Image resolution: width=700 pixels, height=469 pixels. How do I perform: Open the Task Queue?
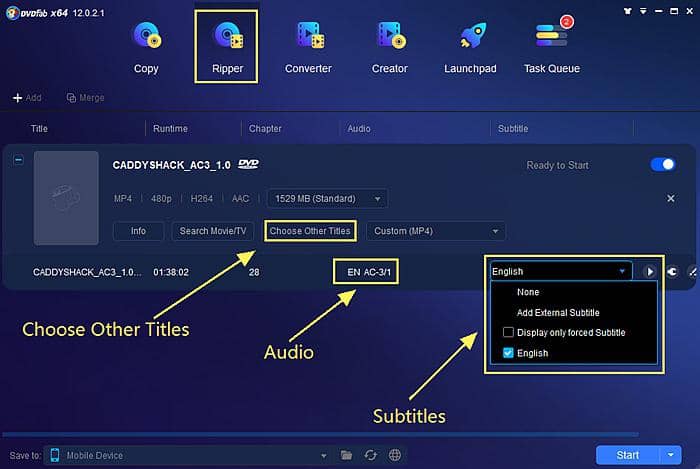point(552,47)
